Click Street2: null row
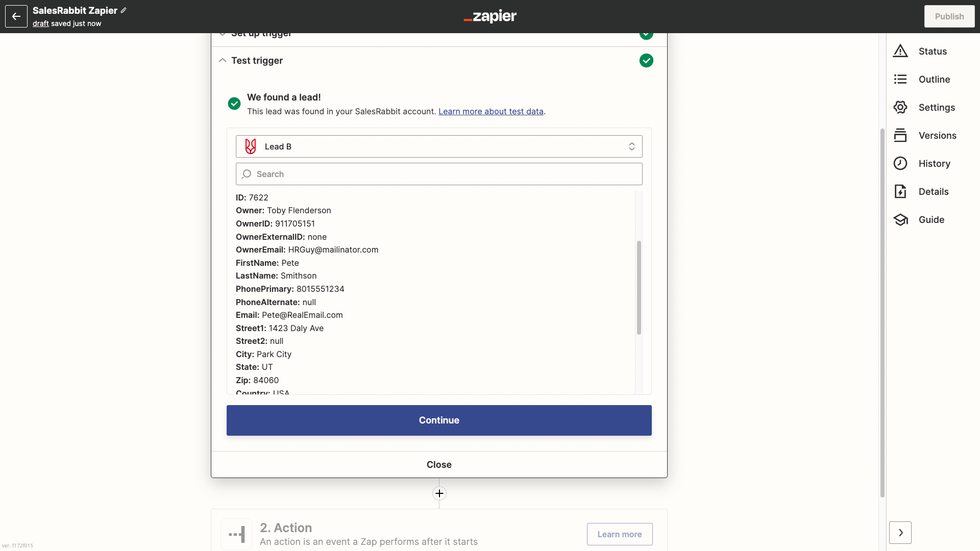The width and height of the screenshot is (980, 551). click(260, 341)
